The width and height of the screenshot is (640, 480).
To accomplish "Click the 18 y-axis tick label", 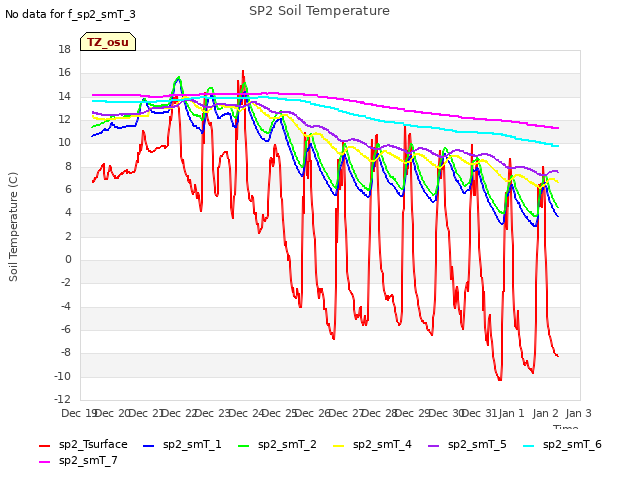I will [x=64, y=49].
